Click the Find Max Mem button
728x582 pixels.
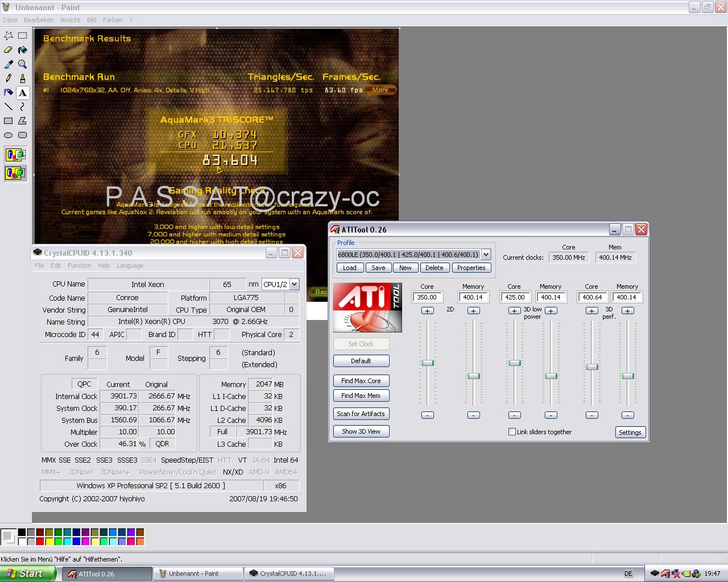361,396
